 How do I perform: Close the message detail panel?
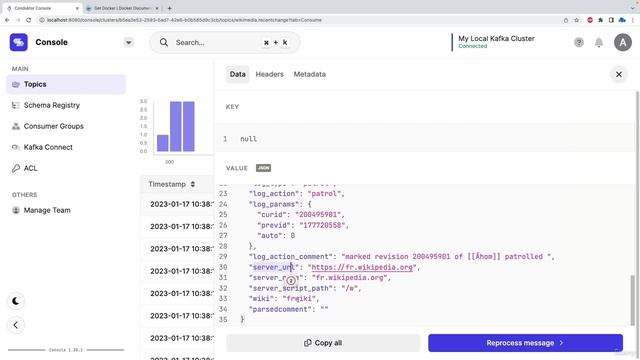[619, 74]
